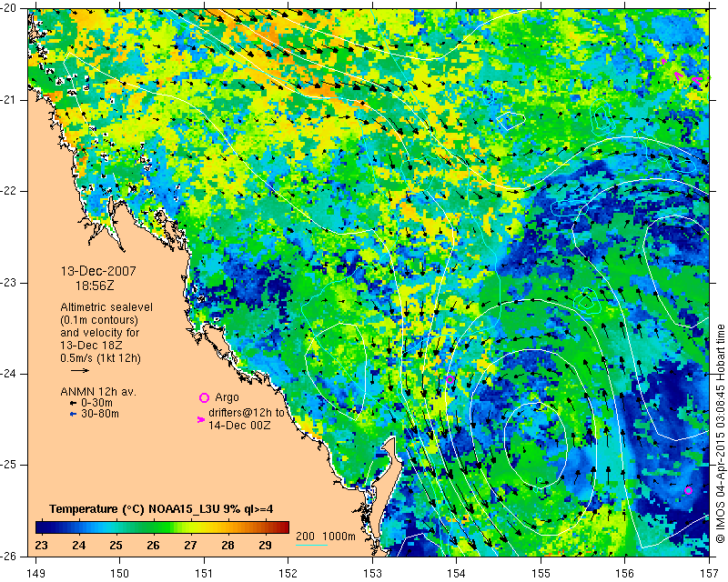Click the black 0-30m arrow legend symbol
Image resolution: width=728 pixels, height=582 pixels.
point(73,404)
